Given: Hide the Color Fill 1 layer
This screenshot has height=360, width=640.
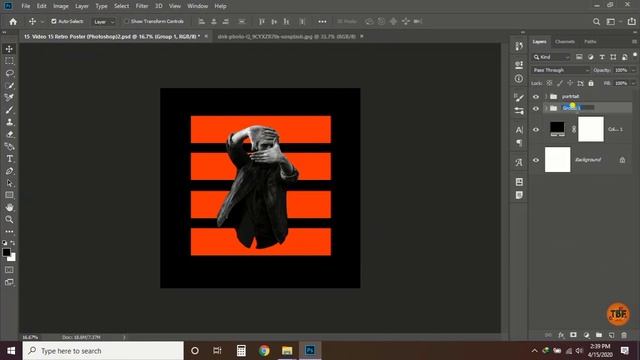Looking at the screenshot, I should pyautogui.click(x=536, y=130).
